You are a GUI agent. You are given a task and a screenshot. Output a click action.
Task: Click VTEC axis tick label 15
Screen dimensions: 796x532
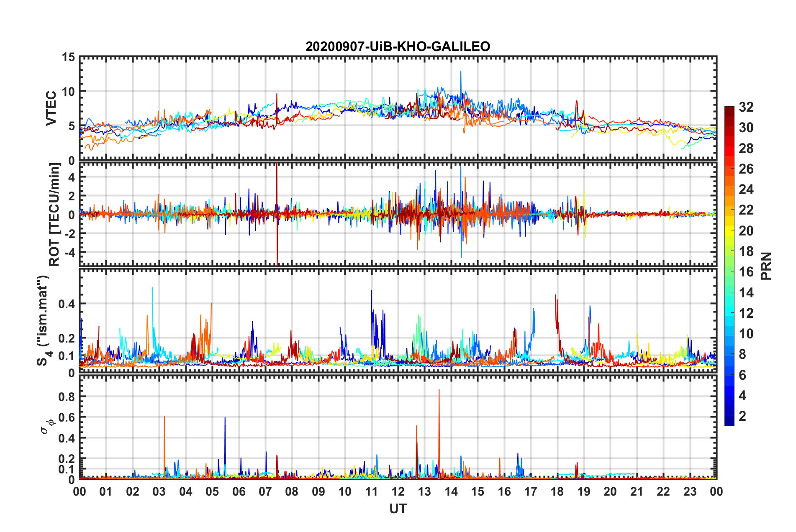(68, 57)
